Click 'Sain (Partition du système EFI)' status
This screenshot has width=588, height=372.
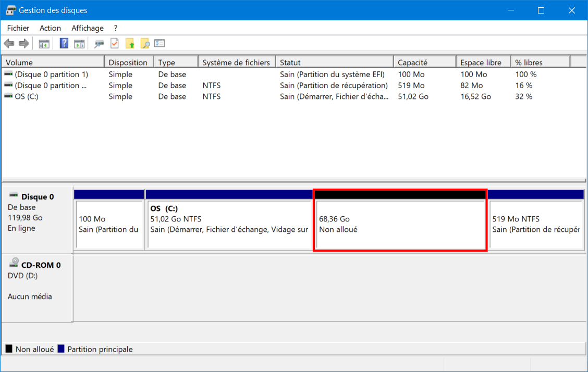point(332,74)
